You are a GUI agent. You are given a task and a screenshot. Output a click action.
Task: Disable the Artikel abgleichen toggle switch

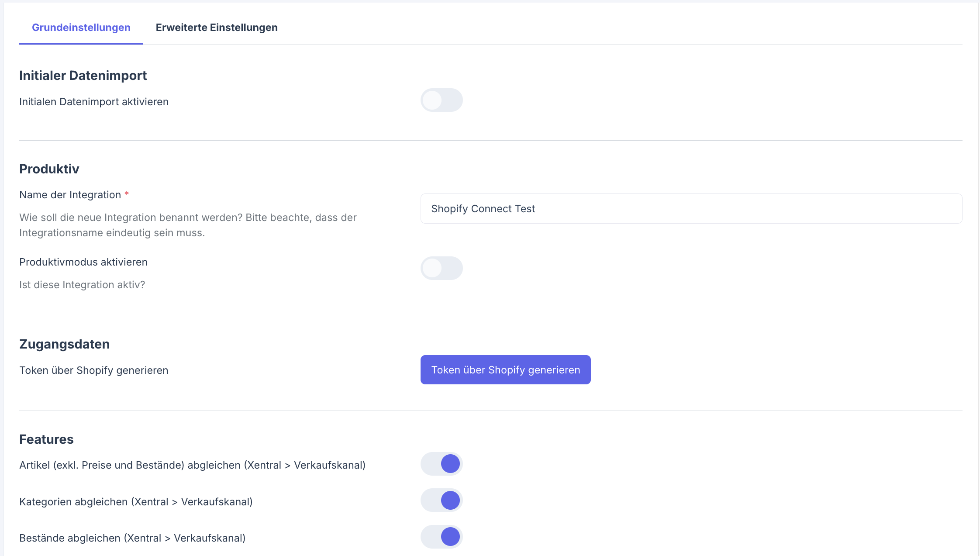pos(442,464)
